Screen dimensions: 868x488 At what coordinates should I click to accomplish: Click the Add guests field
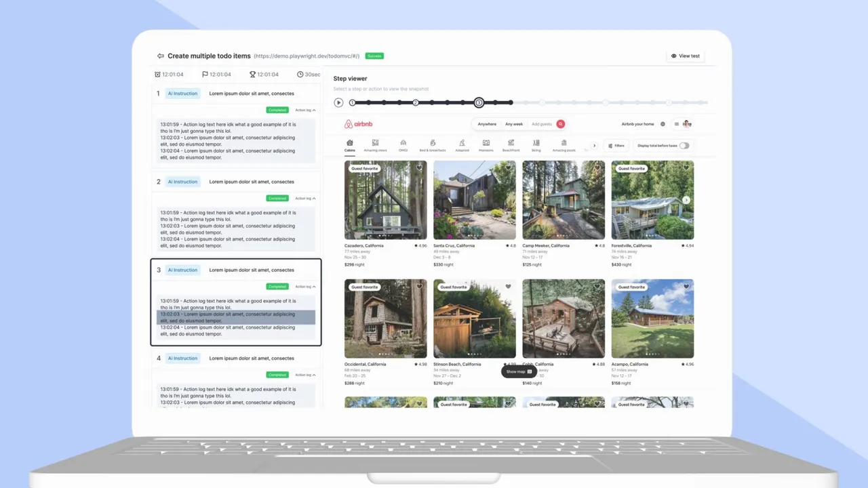(542, 124)
